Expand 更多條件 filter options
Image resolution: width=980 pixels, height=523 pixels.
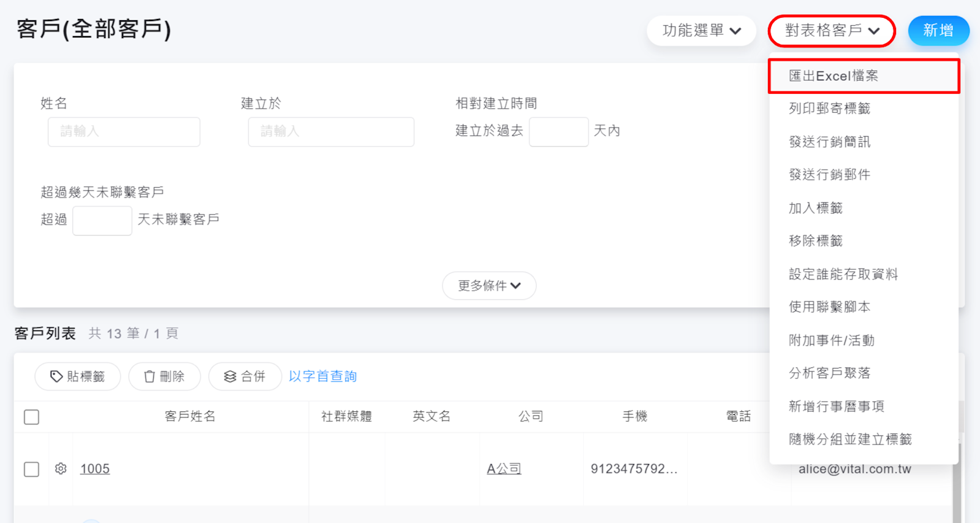pos(489,286)
